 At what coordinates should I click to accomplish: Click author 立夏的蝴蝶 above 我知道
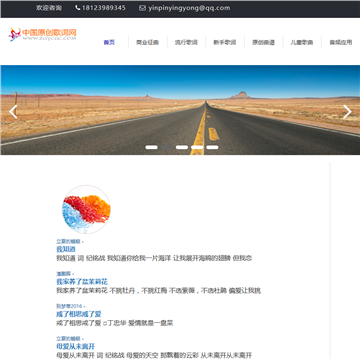69,241
